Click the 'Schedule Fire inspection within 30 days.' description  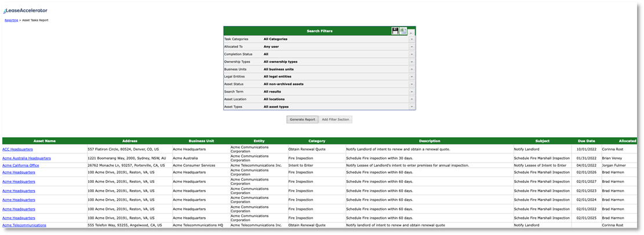[379, 158]
